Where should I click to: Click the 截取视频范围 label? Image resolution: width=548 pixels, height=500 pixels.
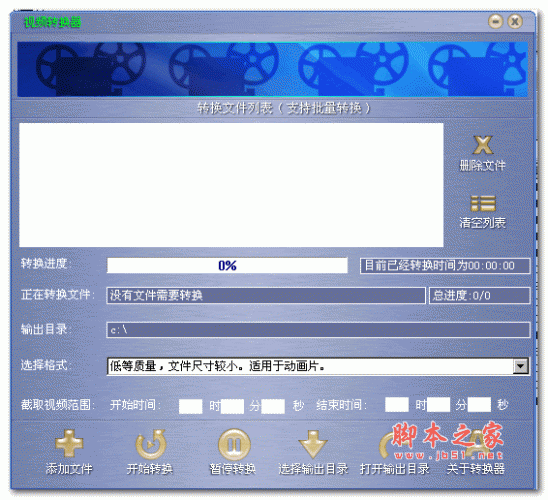[58, 405]
